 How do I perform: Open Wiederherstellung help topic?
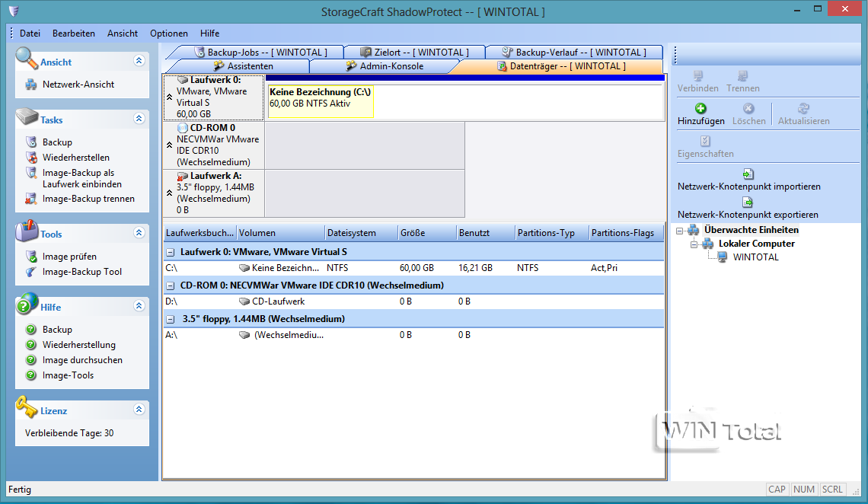(78, 345)
